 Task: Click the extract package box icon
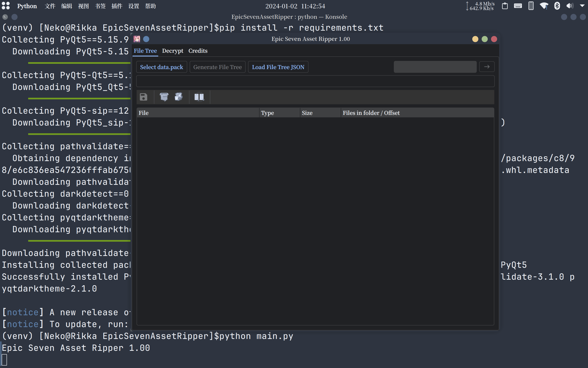tap(164, 97)
